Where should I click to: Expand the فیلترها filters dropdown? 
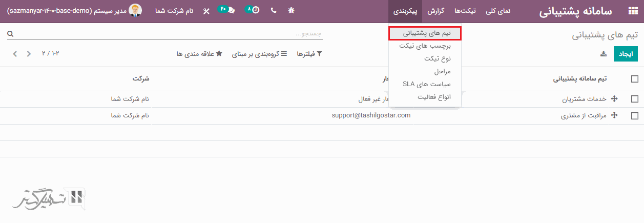(309, 54)
